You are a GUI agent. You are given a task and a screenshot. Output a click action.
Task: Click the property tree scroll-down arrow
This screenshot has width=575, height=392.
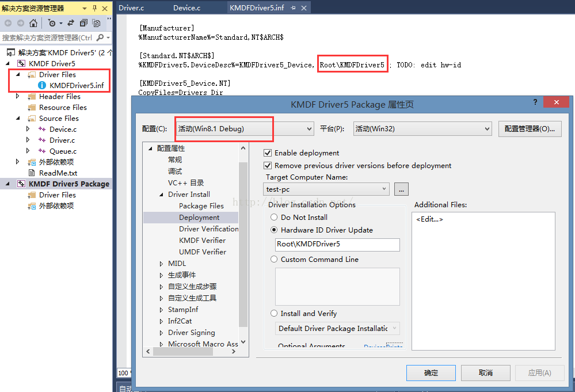(x=243, y=342)
